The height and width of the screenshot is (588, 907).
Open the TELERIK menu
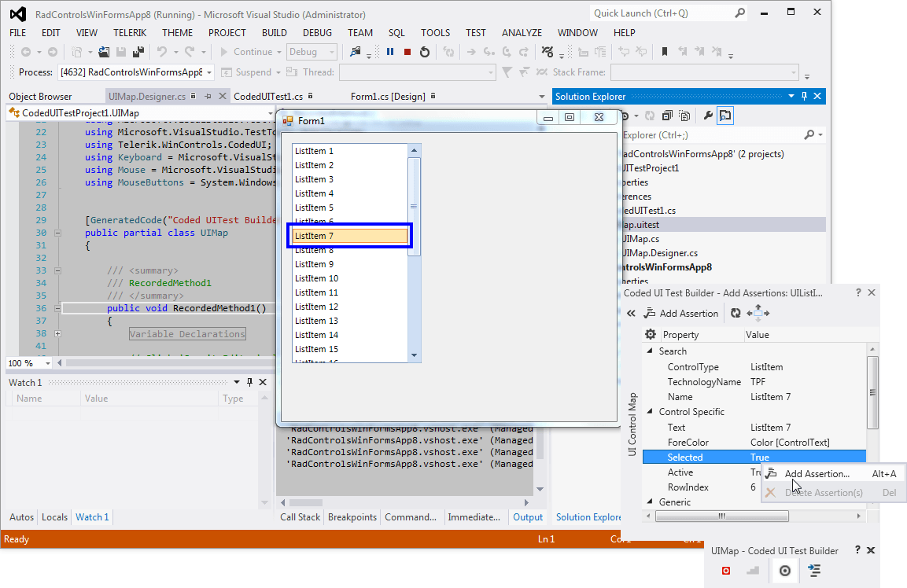point(130,33)
